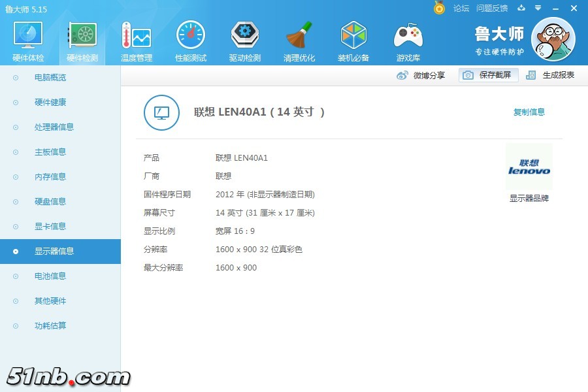Image resolution: width=588 pixels, height=392 pixels.
Task: Open the 论坛 forum link
Action: point(461,8)
